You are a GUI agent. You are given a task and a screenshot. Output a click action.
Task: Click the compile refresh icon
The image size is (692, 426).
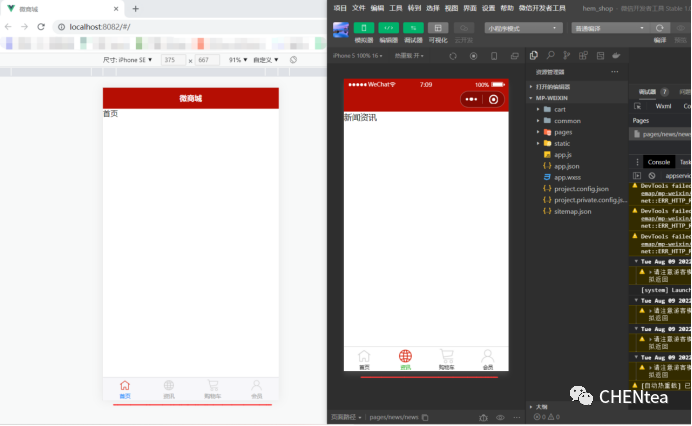coord(659,28)
